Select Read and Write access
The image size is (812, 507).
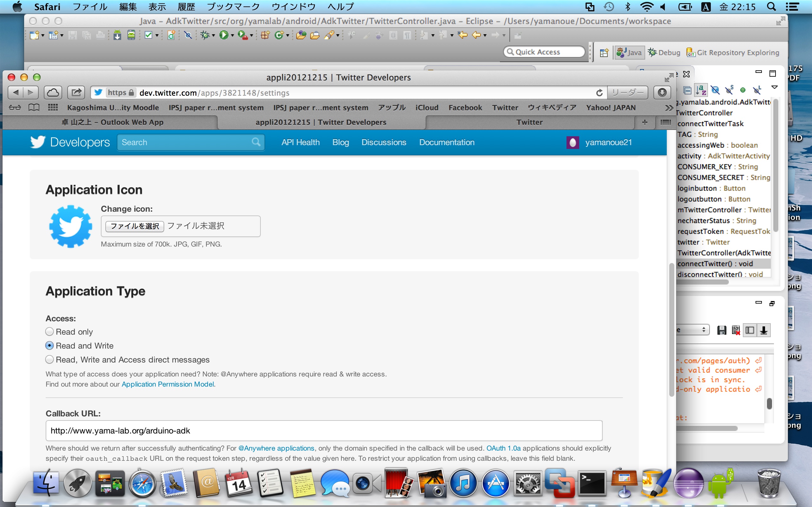pos(49,345)
